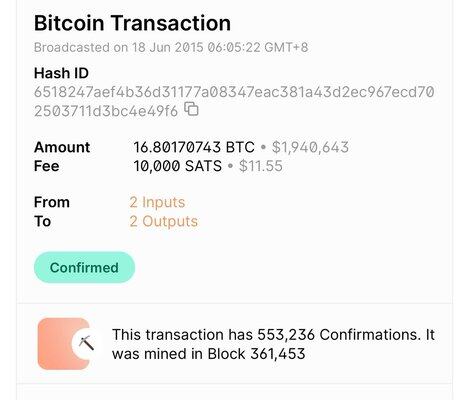Click the Block 361,453 text
Screen dimensions: 468x400
pyautogui.click(x=256, y=354)
